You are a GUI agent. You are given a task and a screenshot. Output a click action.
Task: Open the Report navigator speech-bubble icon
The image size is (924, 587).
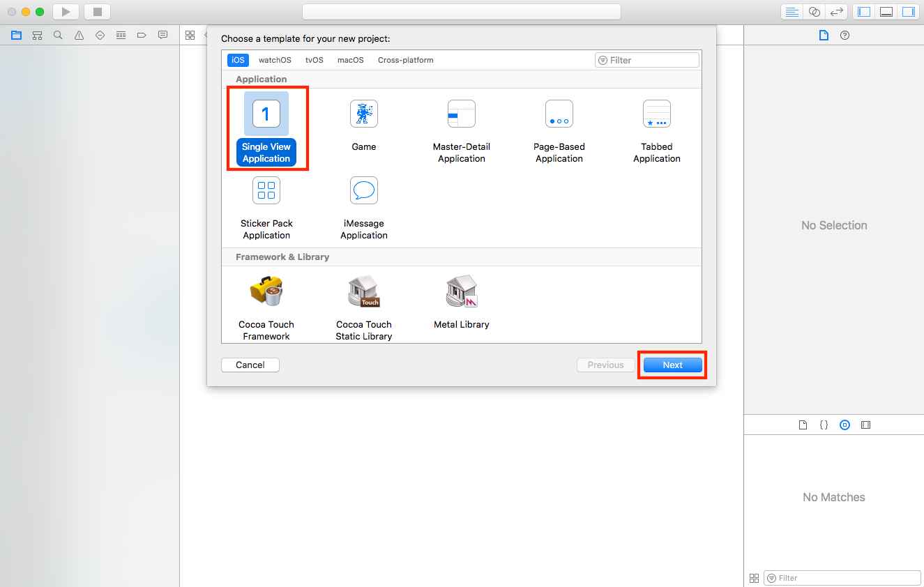click(x=162, y=35)
